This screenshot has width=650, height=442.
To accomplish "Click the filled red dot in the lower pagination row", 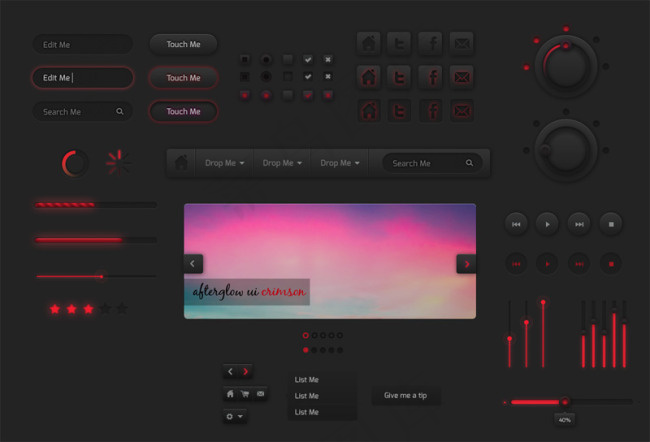I will pos(306,350).
